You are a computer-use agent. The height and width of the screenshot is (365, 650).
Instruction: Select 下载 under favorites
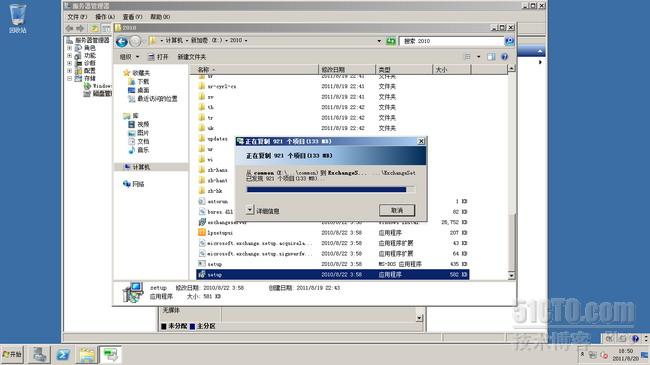[138, 82]
